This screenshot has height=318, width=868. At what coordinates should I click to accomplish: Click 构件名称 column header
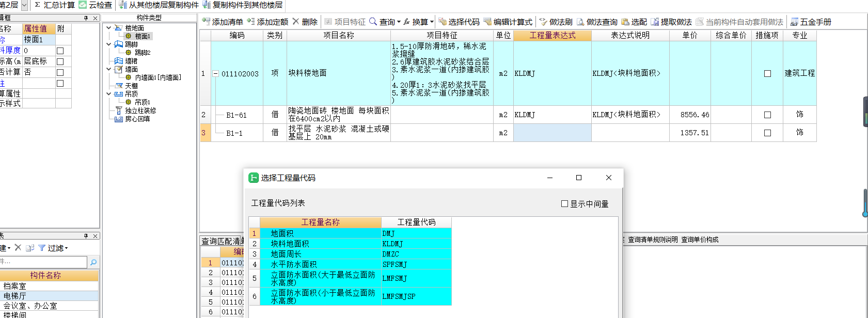tap(45, 275)
